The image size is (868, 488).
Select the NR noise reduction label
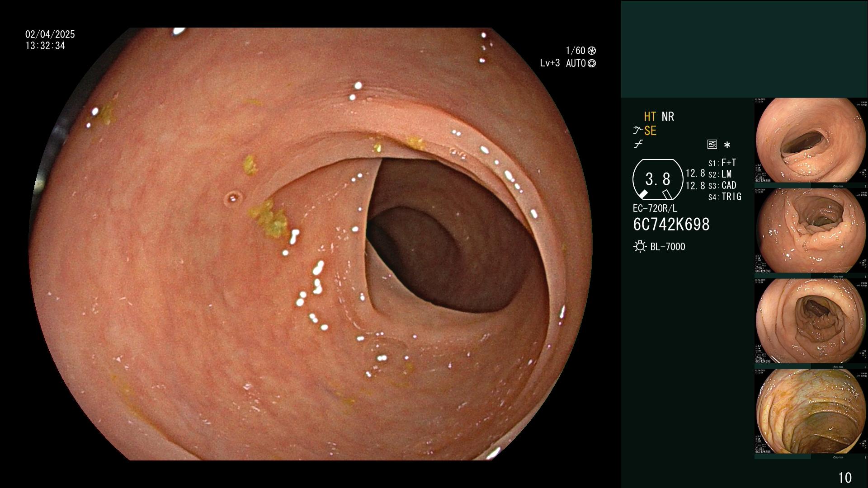tap(668, 117)
